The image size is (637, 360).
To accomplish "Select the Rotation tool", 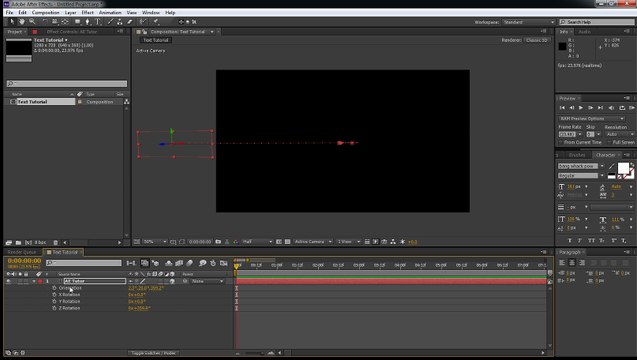I will pyautogui.click(x=44, y=22).
